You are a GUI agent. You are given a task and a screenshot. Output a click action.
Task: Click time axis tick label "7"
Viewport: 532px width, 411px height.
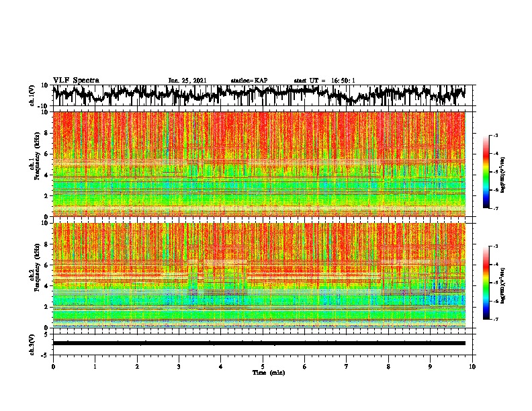pyautogui.click(x=347, y=367)
